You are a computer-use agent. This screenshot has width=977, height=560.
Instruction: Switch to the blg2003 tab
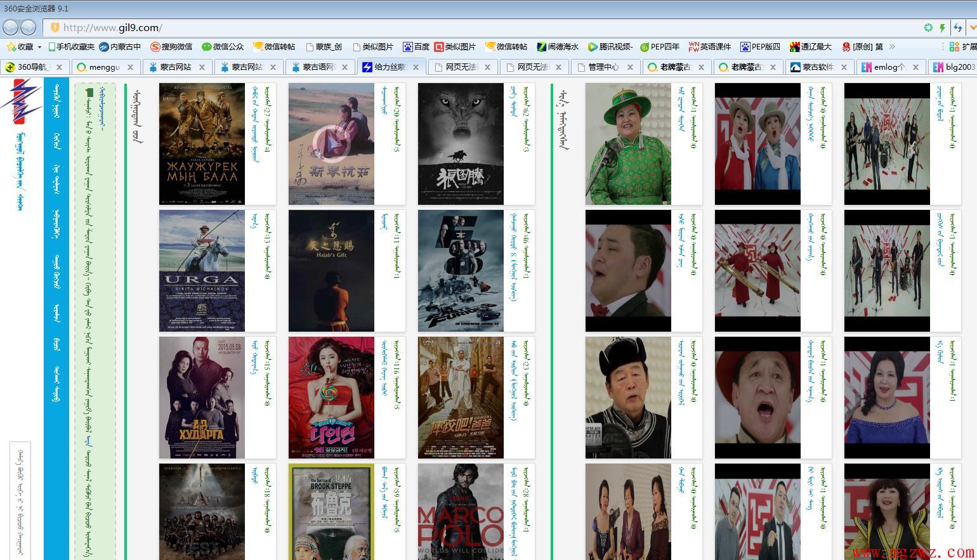953,67
